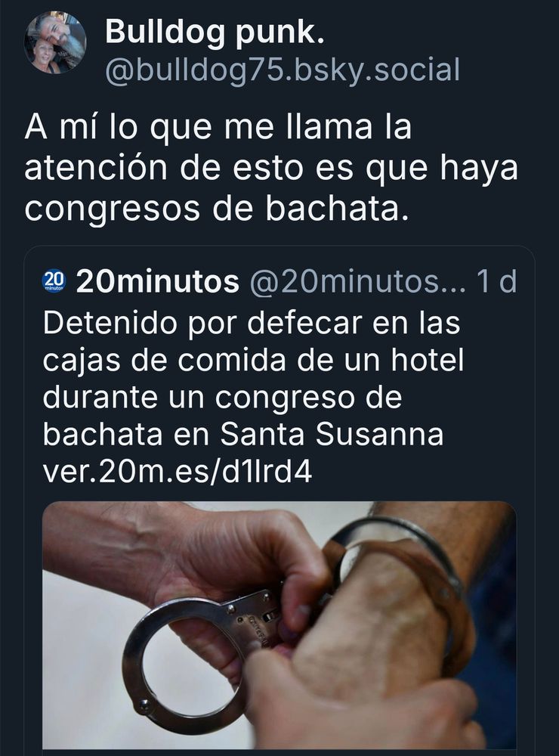Click the words 'congresos de bachata.' in post
The height and width of the screenshot is (756, 559).
[217, 209]
